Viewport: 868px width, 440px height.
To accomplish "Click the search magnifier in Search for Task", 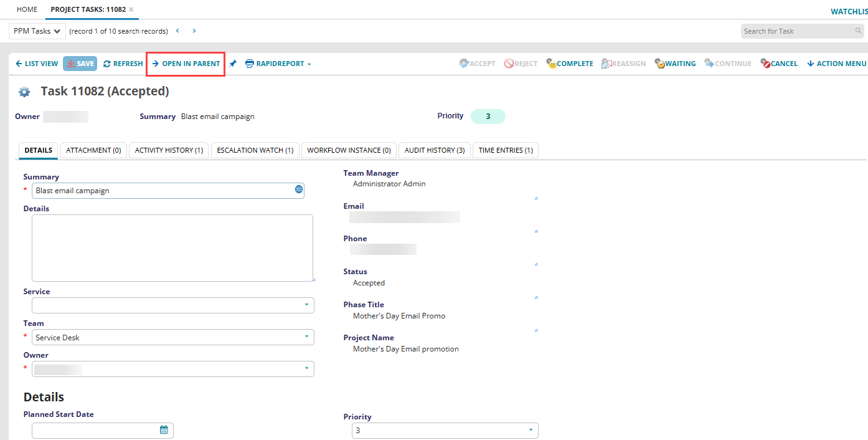I will (859, 31).
